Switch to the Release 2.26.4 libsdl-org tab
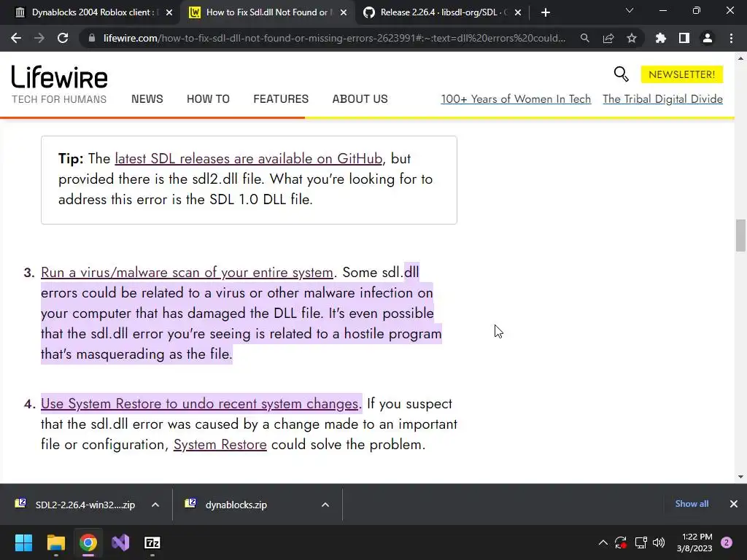 [442, 12]
